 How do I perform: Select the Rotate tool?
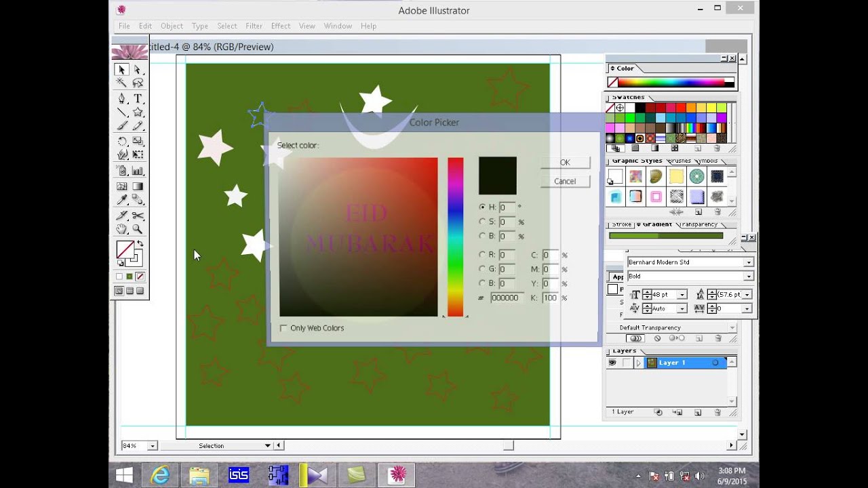(x=121, y=141)
